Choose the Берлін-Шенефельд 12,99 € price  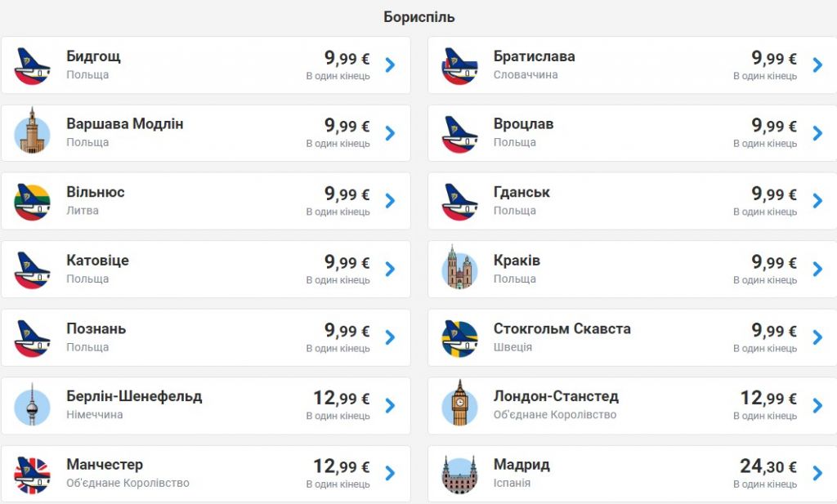[341, 398]
